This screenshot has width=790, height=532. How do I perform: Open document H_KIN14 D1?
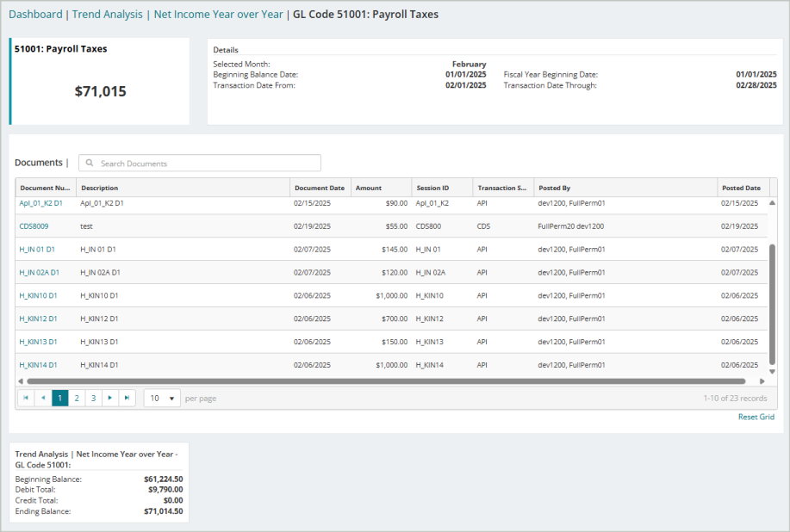(x=38, y=365)
